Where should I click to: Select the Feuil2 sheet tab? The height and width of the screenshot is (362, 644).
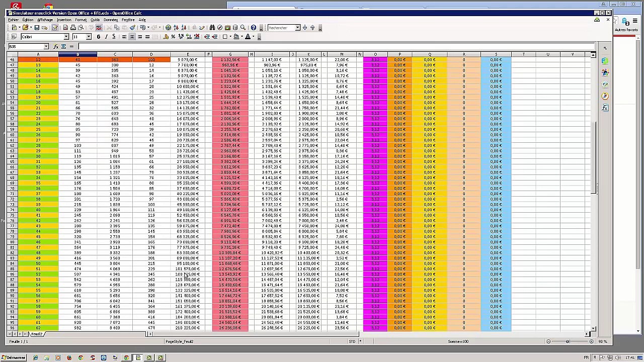pyautogui.click(x=37, y=334)
